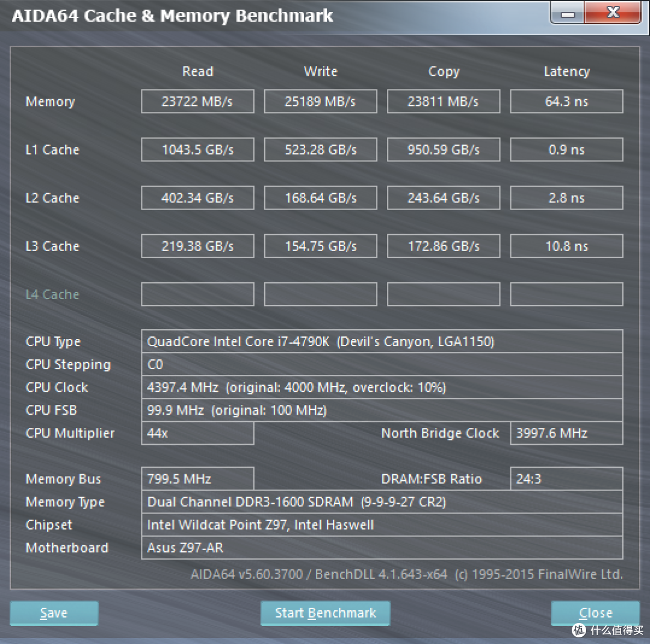Image resolution: width=650 pixels, height=644 pixels.
Task: Close the window with the red X
Action: coord(613,13)
